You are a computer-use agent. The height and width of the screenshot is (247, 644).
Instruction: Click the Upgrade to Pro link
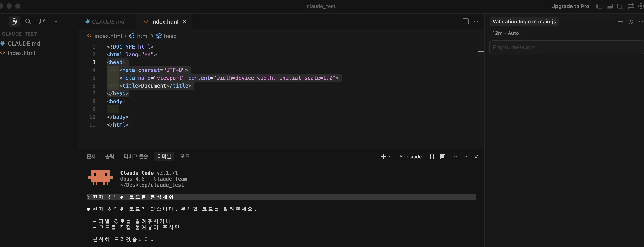(570, 6)
